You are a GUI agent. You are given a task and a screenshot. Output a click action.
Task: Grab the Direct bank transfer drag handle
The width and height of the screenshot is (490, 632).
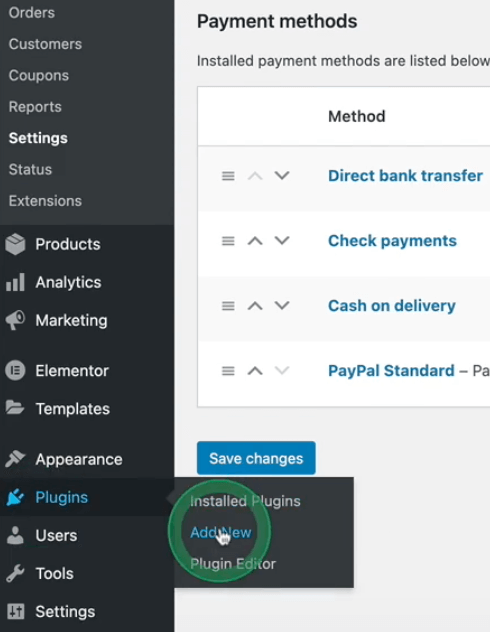tap(228, 176)
